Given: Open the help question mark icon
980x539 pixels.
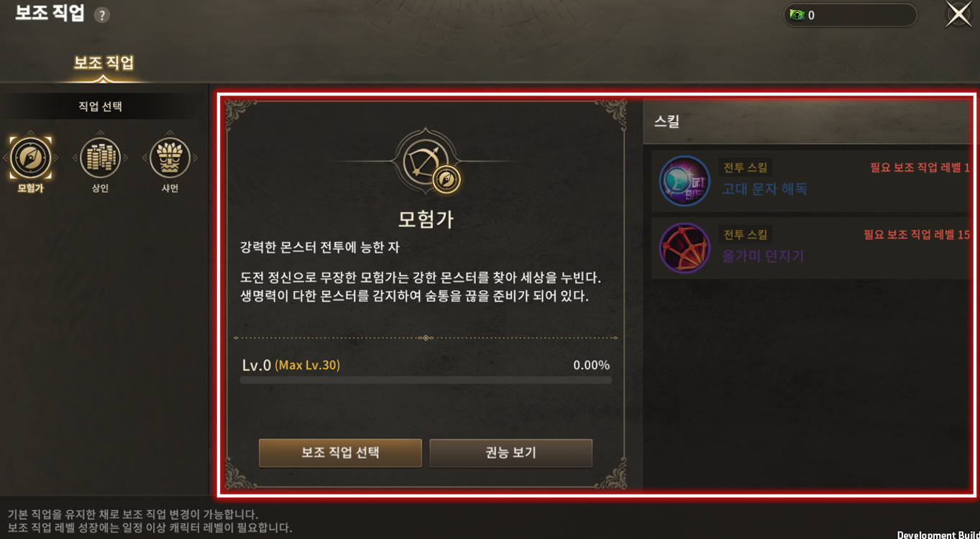Looking at the screenshot, I should pyautogui.click(x=102, y=15).
